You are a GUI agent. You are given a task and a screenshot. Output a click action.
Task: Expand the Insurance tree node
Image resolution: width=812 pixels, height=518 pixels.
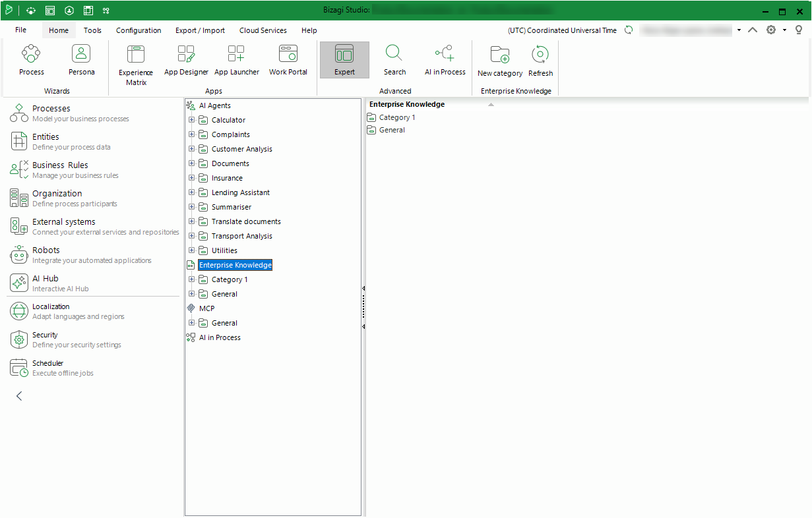192,178
